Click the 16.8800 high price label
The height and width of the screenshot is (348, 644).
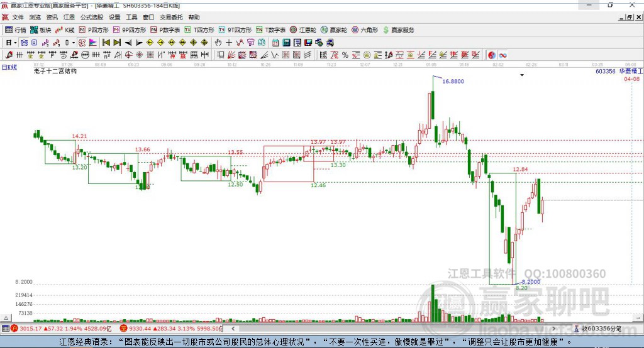[x=453, y=81]
